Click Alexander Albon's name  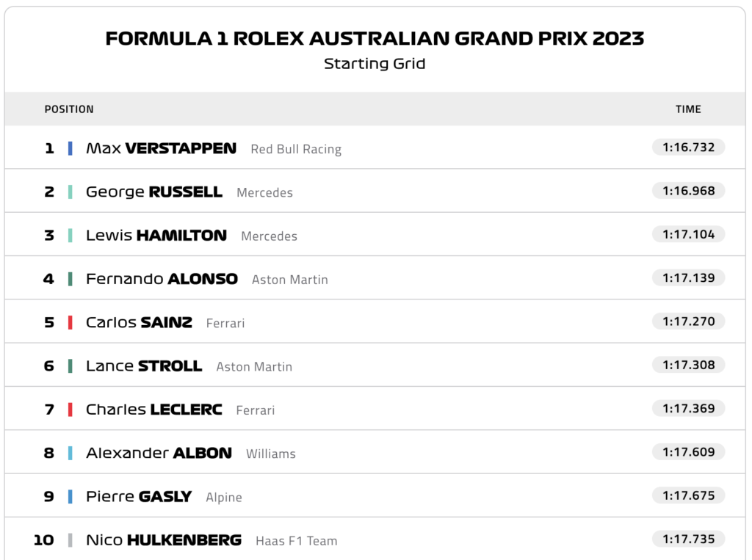click(x=159, y=453)
